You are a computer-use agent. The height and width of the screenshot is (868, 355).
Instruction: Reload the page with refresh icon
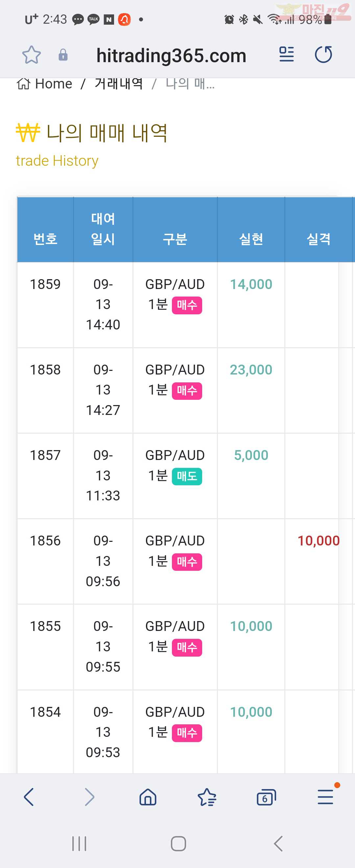coord(323,54)
